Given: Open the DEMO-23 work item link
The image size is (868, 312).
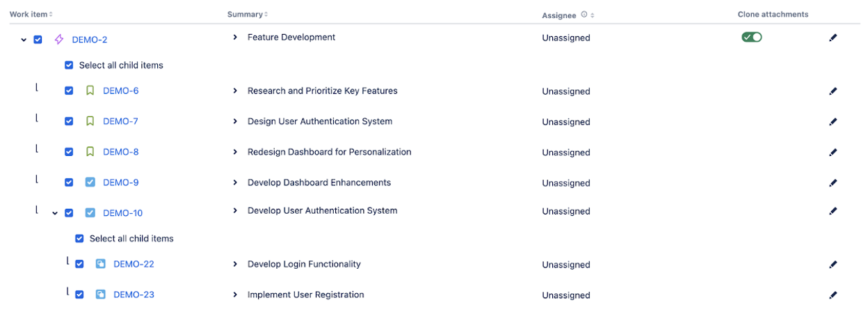Looking at the screenshot, I should pos(134,295).
